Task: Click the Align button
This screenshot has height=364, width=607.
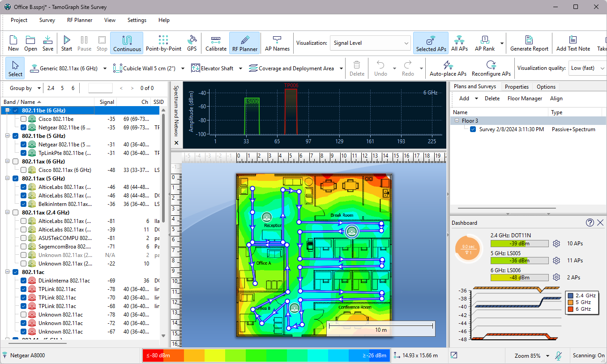Action: 556,98
